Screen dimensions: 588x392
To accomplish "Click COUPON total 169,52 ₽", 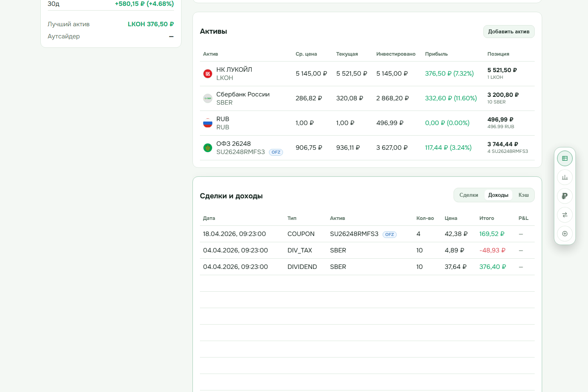I will (x=492, y=234).
